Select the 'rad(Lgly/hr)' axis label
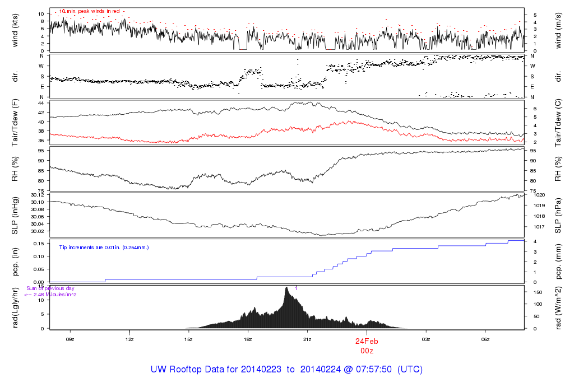This screenshot has width=574, height=392. (15, 307)
